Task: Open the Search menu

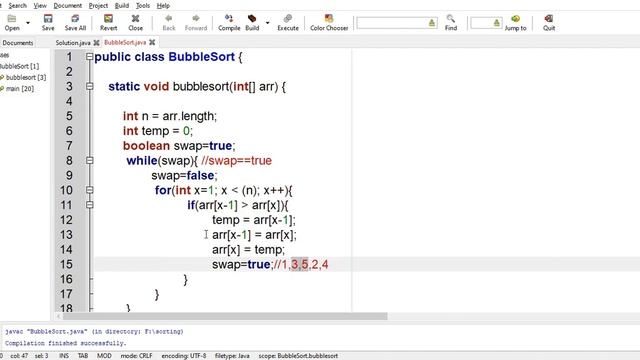Action: coord(18,6)
